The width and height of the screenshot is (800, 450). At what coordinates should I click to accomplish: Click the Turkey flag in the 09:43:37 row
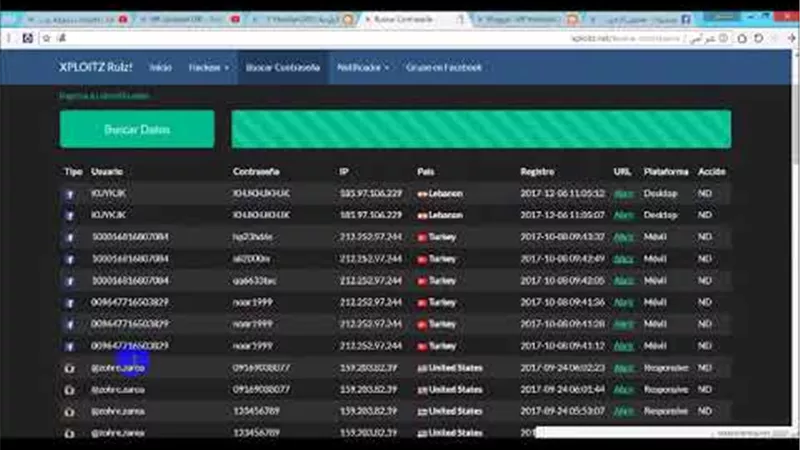tap(422, 237)
